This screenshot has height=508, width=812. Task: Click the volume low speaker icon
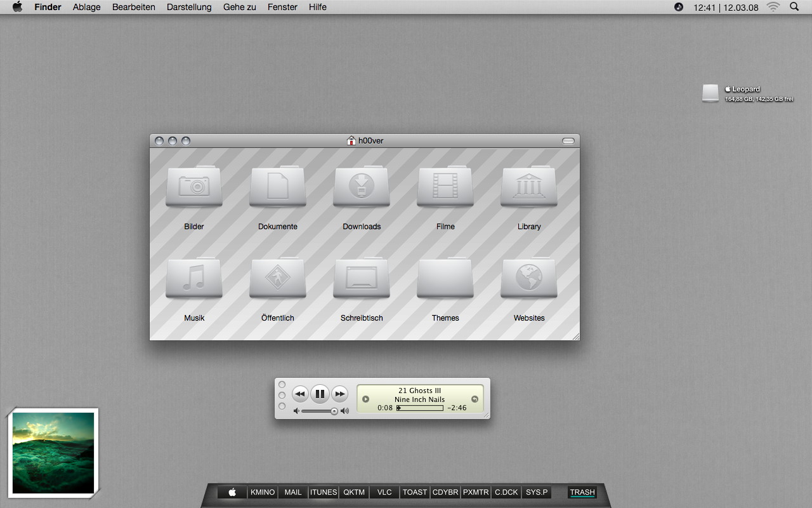[x=296, y=411]
